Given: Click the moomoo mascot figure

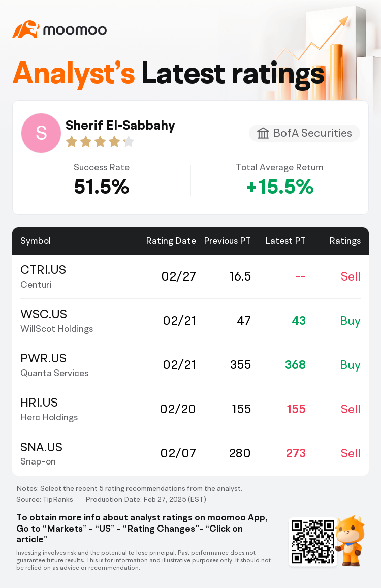Looking at the screenshot, I should coord(350,540).
